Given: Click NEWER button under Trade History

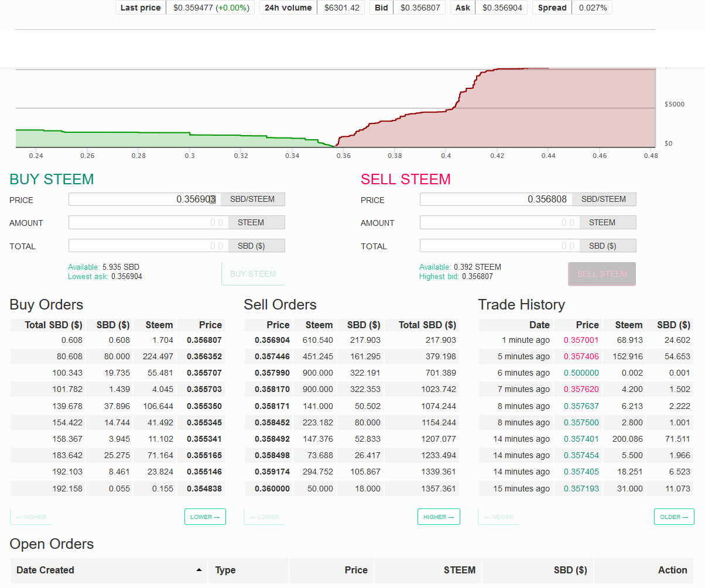Looking at the screenshot, I should click(499, 517).
